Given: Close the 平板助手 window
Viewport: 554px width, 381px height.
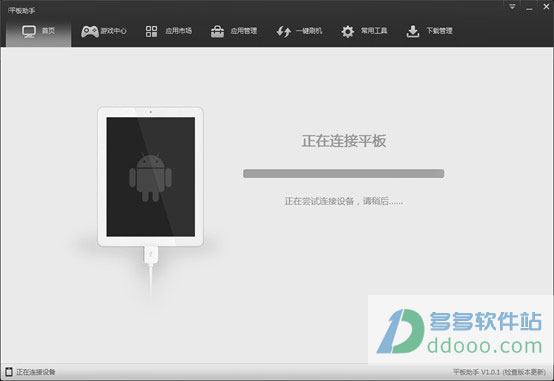Looking at the screenshot, I should (x=546, y=7).
